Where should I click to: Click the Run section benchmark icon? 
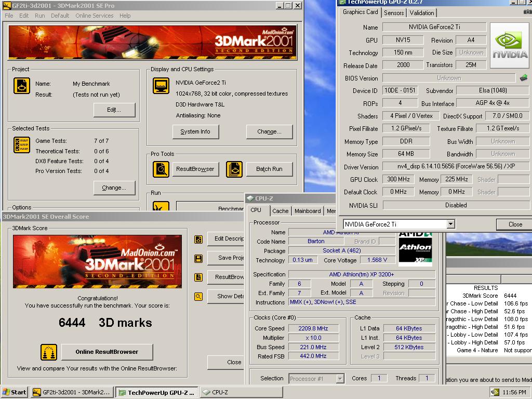[161, 206]
